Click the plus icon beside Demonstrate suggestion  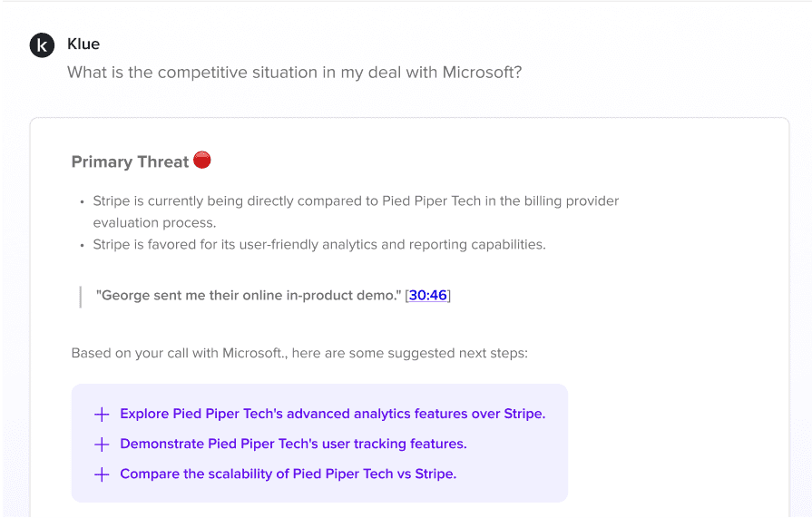[102, 445]
